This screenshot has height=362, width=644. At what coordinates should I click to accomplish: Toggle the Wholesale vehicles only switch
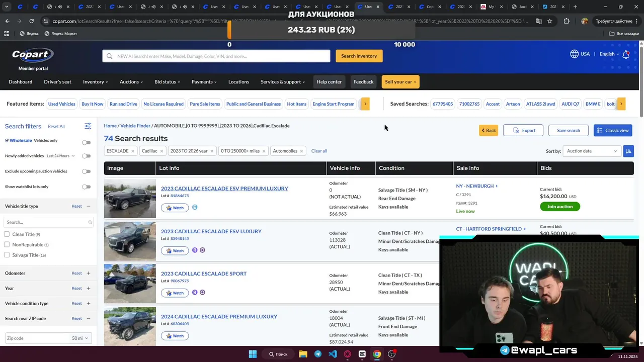(87, 142)
